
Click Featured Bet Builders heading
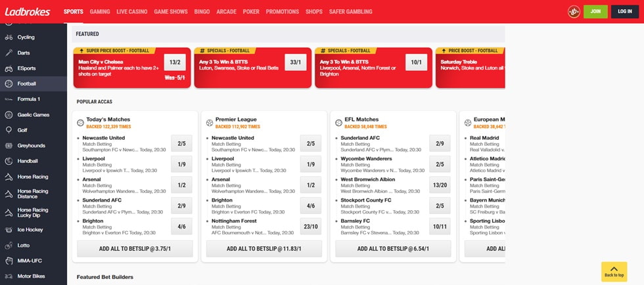(104, 277)
